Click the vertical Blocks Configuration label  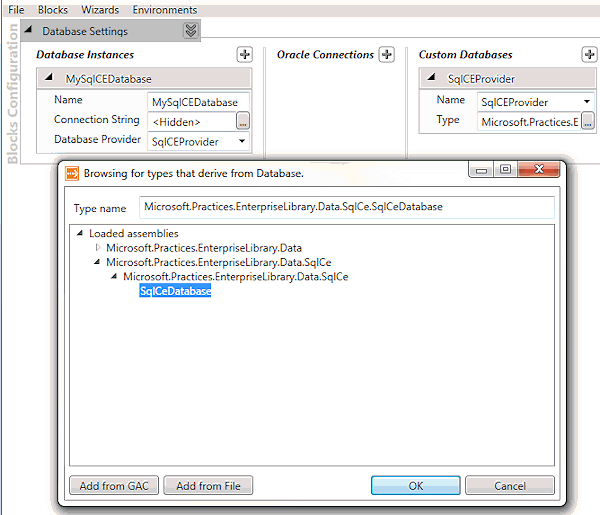[x=12, y=94]
